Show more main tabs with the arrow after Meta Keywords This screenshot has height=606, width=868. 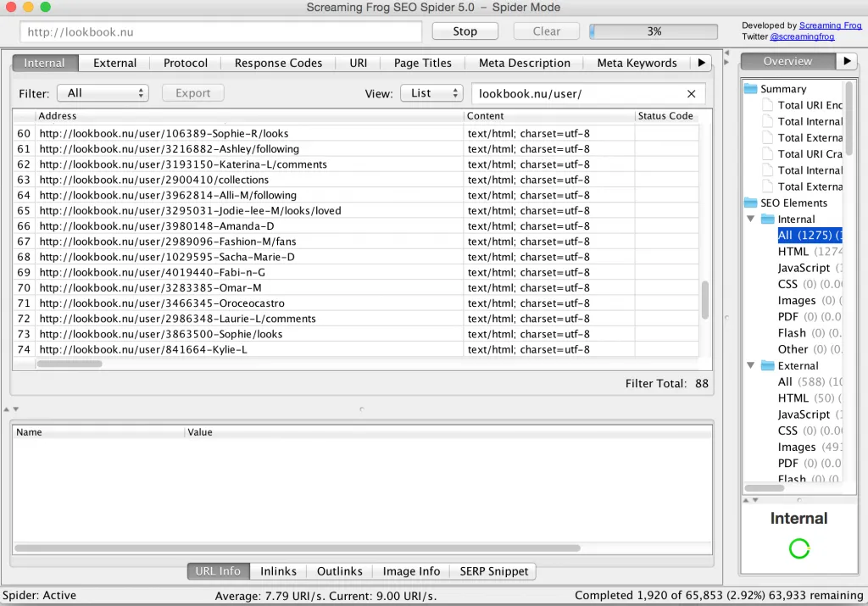click(701, 63)
